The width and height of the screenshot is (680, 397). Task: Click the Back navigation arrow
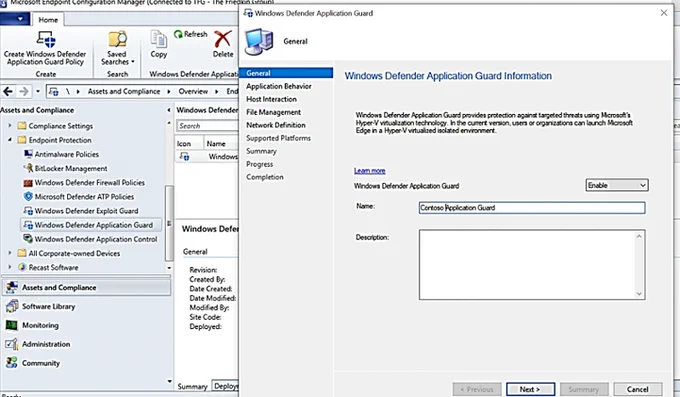(x=8, y=92)
